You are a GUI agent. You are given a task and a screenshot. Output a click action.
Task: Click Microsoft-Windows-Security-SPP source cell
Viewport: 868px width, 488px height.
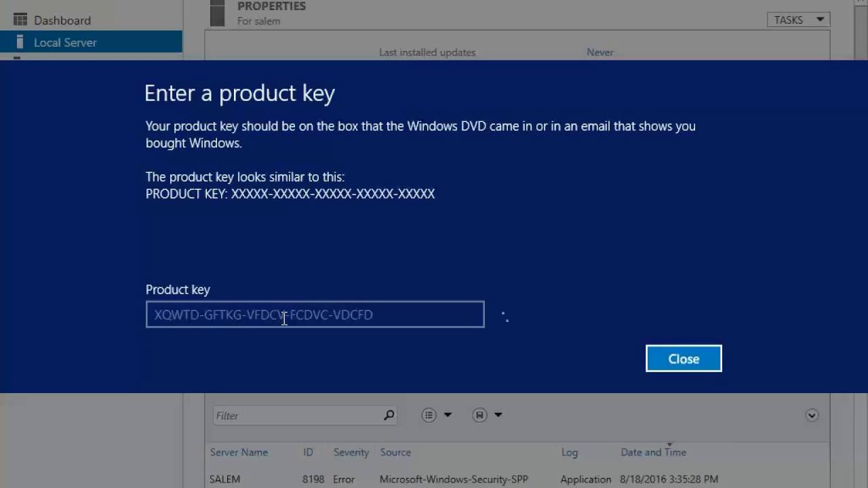pos(454,479)
